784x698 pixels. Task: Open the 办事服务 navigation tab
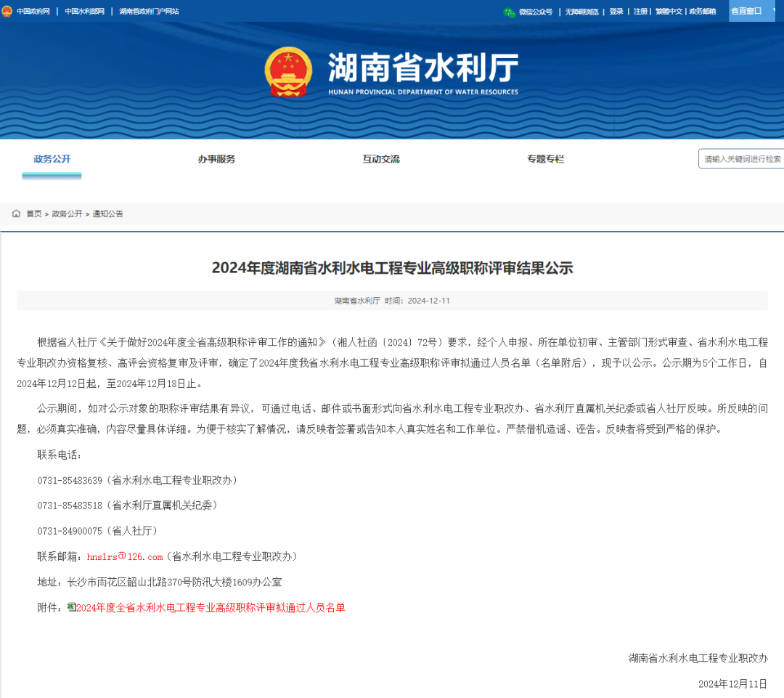click(x=216, y=159)
